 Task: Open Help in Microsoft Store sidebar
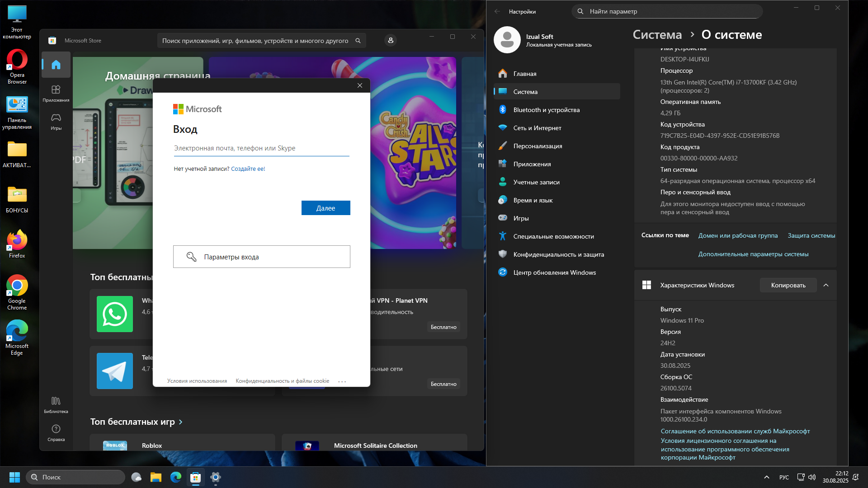[x=56, y=432]
